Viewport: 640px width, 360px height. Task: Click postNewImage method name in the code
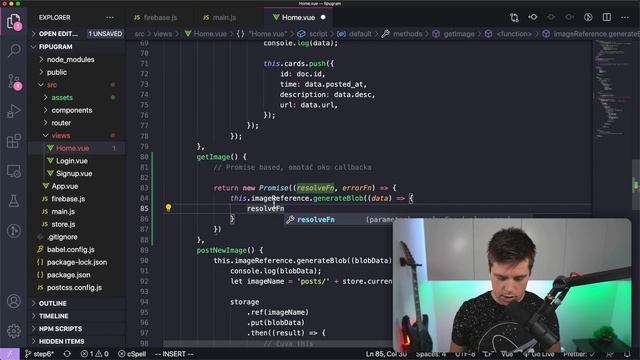click(x=222, y=250)
